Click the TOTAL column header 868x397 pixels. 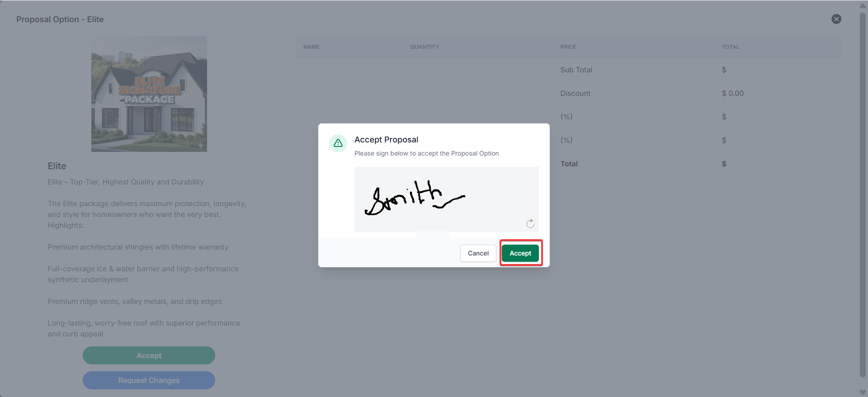pos(730,47)
